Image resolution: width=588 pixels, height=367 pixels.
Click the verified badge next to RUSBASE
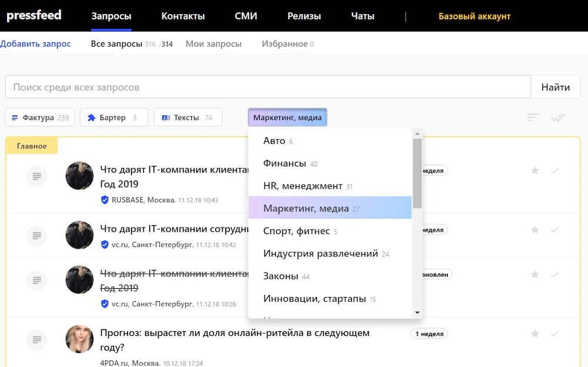106,198
